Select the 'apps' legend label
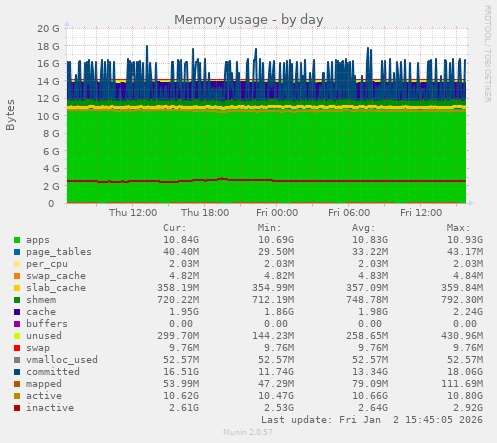Viewport: 497px width, 443px height. point(38,240)
